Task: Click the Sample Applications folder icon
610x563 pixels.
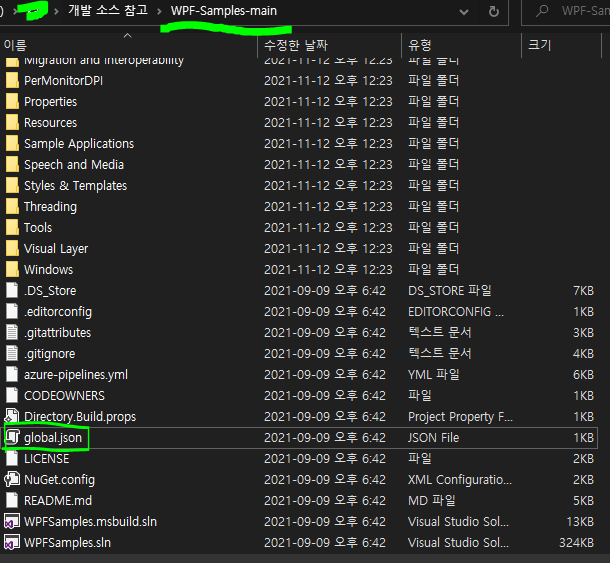Action: [x=12, y=144]
